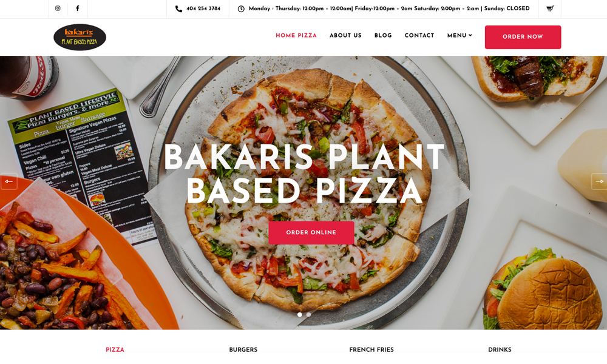Click the phone icon by 404 254 3784
Viewport: 607px width, 364px height.
(178, 8)
